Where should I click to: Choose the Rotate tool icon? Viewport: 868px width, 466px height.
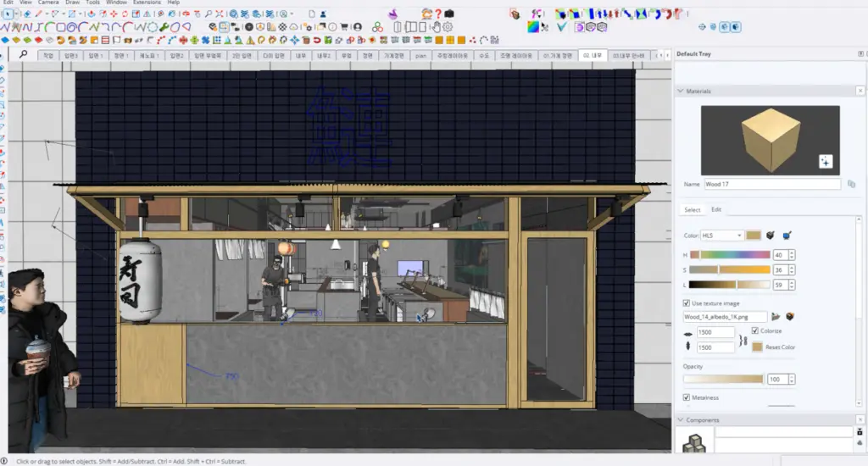tap(125, 14)
